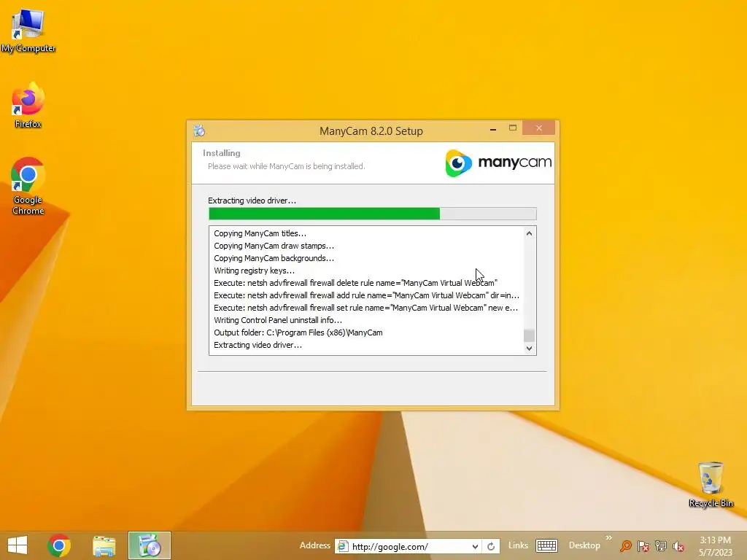
Task: Click the installation progress bar
Action: click(373, 214)
